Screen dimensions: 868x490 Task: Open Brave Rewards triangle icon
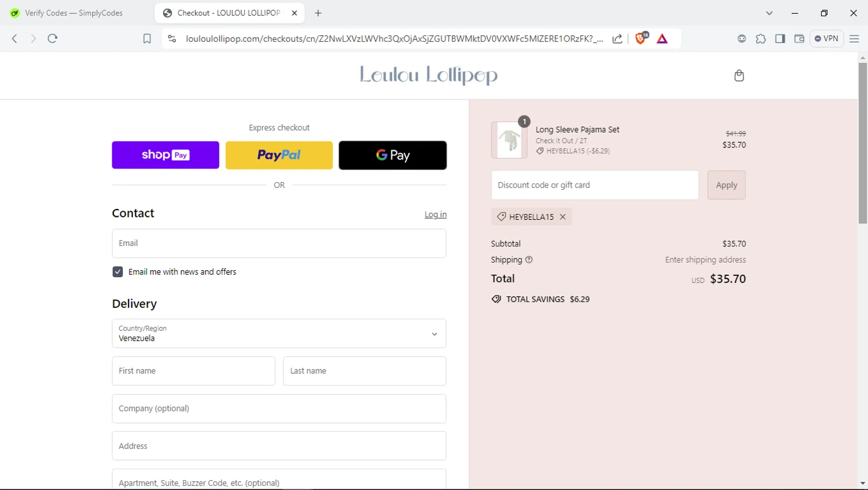point(663,39)
